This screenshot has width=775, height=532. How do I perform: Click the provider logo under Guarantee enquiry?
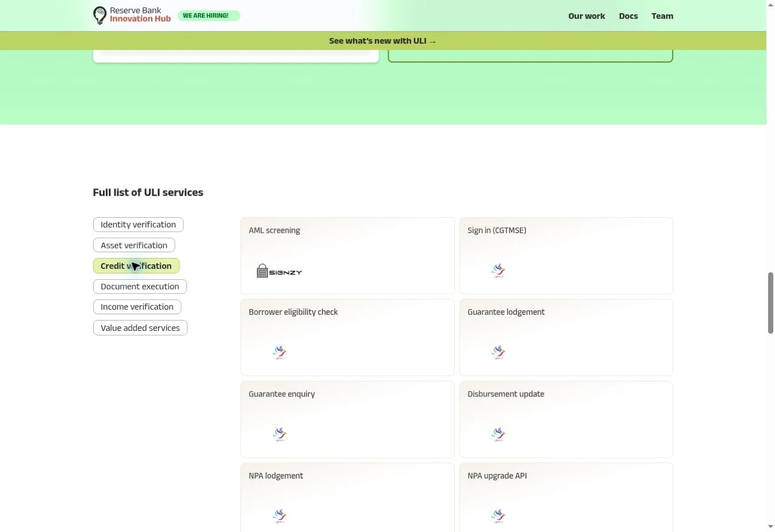[279, 434]
